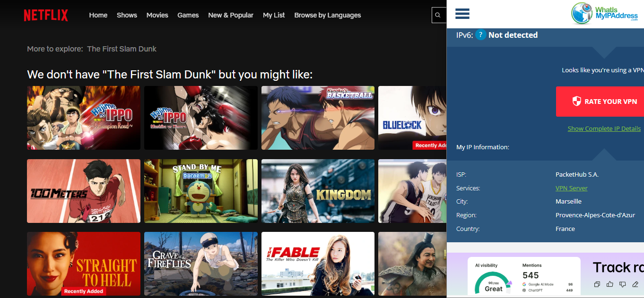This screenshot has width=644, height=298.
Task: Select the ISP value 'PacketHub S.A.'
Action: tap(577, 174)
